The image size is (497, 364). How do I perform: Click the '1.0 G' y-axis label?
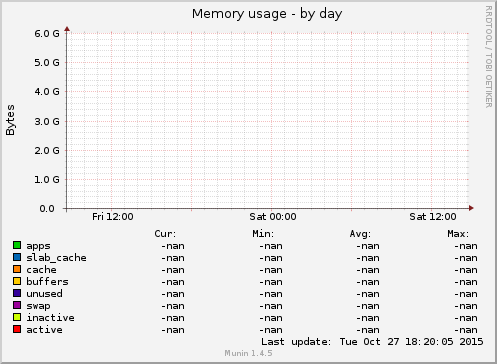pos(47,180)
